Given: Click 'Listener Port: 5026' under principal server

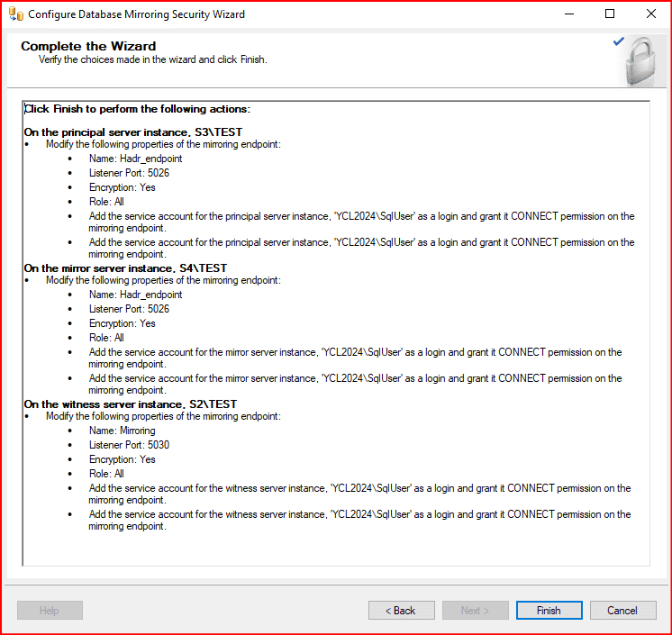Looking at the screenshot, I should coord(129,173).
